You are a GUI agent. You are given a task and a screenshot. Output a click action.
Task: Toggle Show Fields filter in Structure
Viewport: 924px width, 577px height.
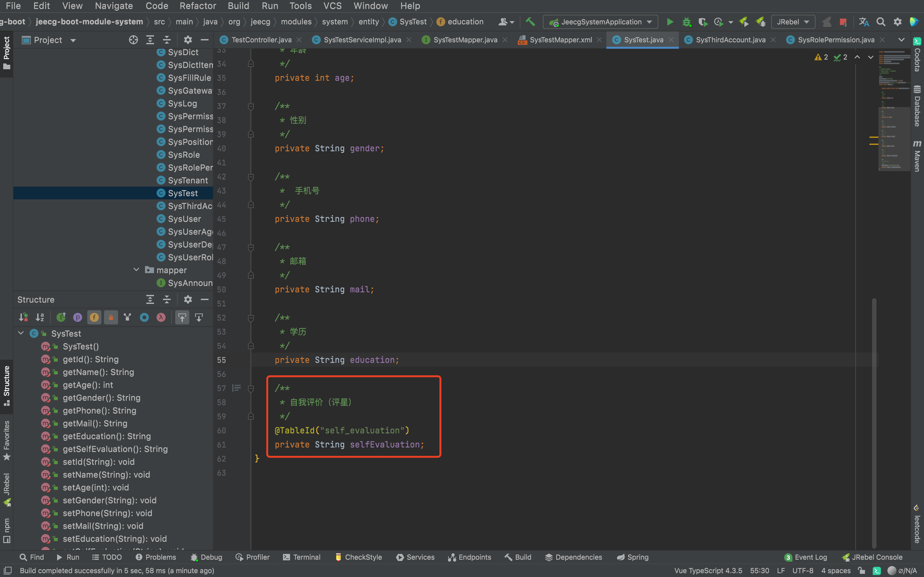(94, 317)
